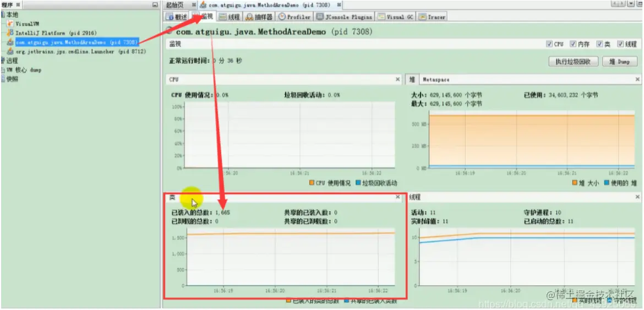The image size is (644, 310).
Task: Open the Tracer tab
Action: [x=432, y=17]
